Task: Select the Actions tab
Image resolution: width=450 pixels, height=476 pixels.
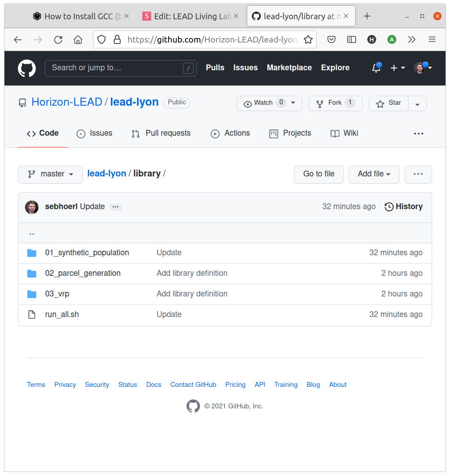Action: (230, 133)
